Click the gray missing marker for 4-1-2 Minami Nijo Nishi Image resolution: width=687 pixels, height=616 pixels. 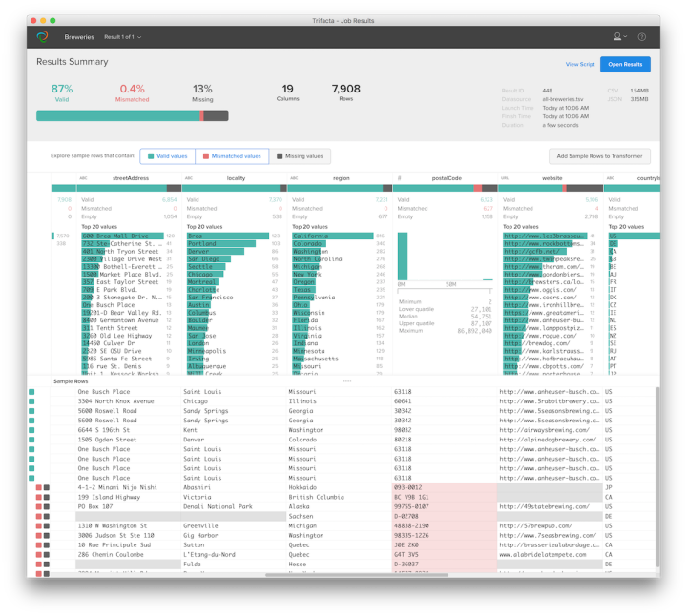click(47, 487)
